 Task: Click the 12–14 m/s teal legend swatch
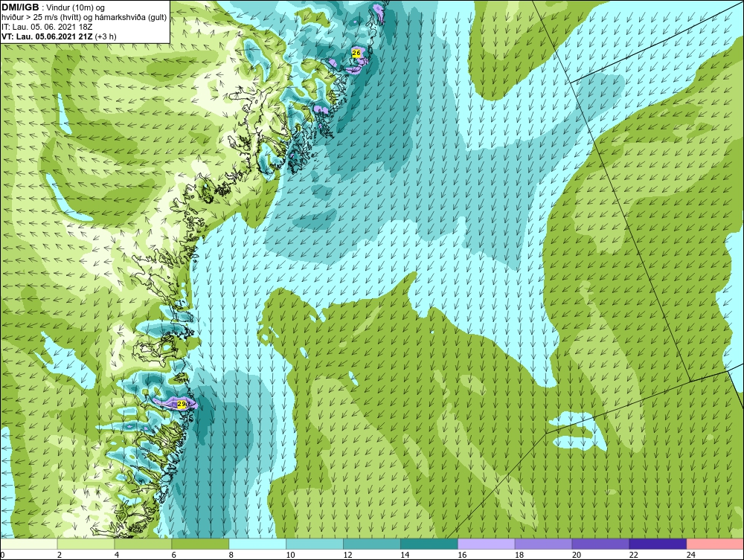pos(372,544)
